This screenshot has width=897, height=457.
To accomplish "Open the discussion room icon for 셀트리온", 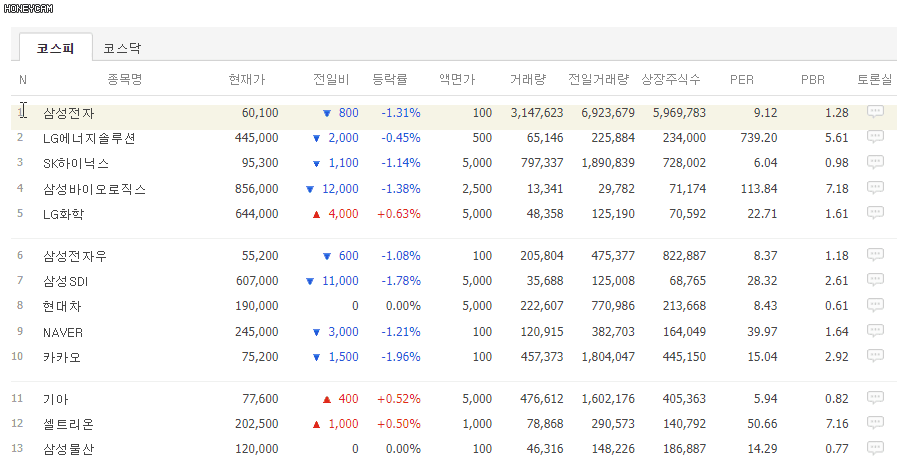I will coord(875,423).
